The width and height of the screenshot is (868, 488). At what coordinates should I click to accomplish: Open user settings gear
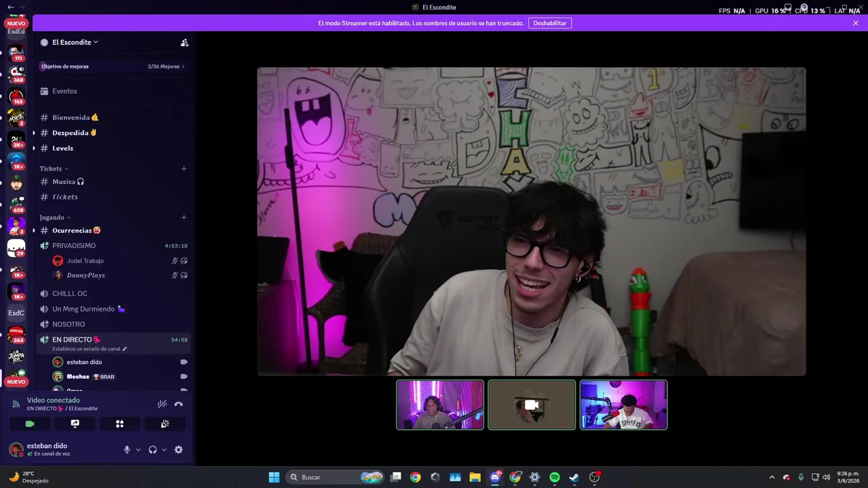coord(178,449)
